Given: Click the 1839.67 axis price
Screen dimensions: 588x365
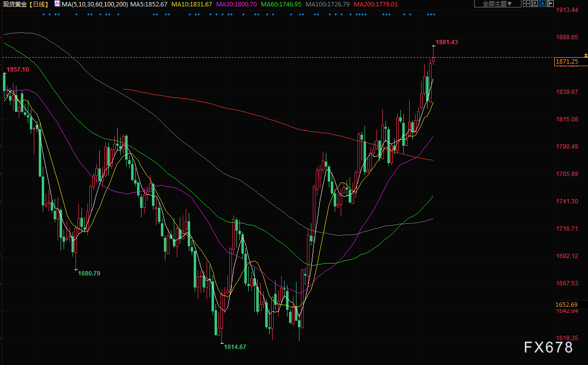Looking at the screenshot, I should click(567, 92).
